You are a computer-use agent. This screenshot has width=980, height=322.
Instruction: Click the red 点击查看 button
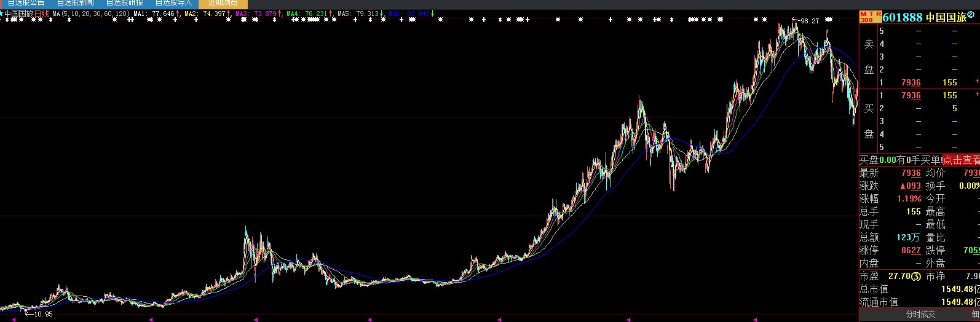961,160
